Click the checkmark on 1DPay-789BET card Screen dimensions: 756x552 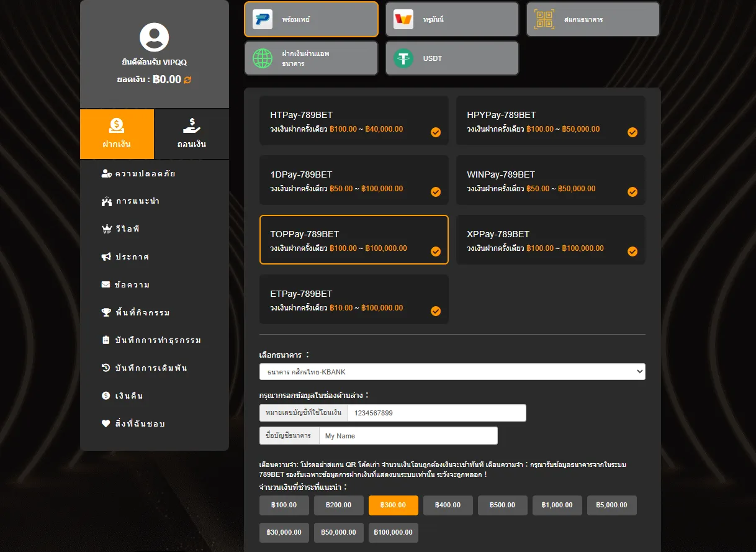pyautogui.click(x=436, y=192)
